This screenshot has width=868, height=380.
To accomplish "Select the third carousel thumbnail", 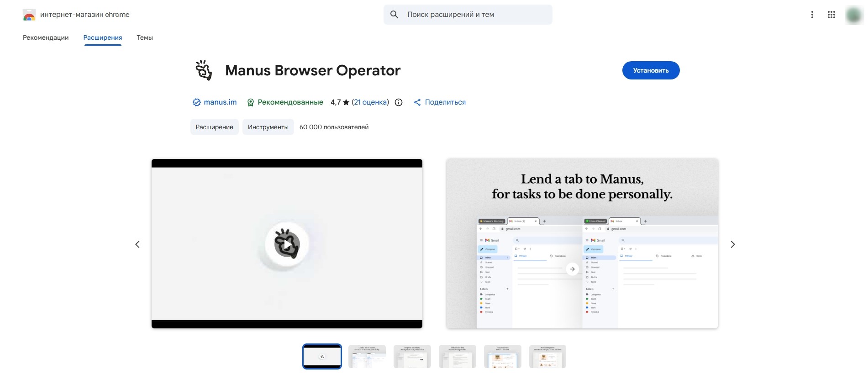I will [x=412, y=356].
